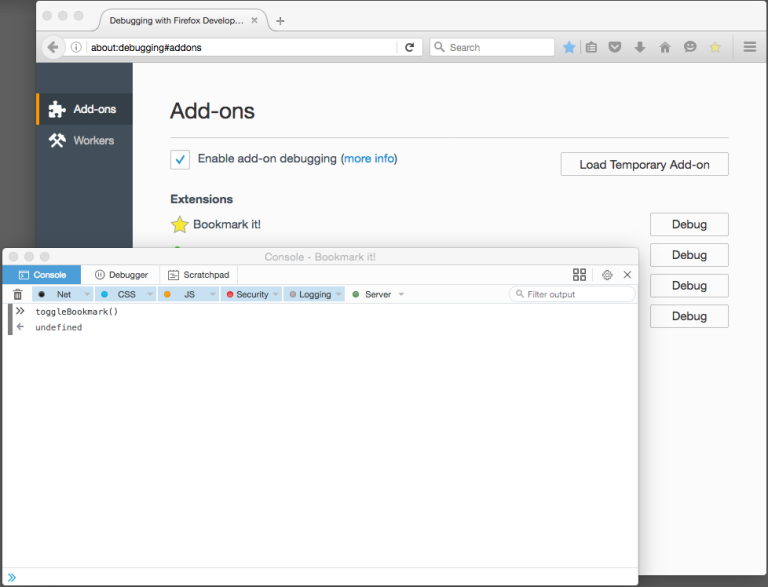Toggle the Net filter button
Viewport: 768px width, 587px height.
click(56, 294)
